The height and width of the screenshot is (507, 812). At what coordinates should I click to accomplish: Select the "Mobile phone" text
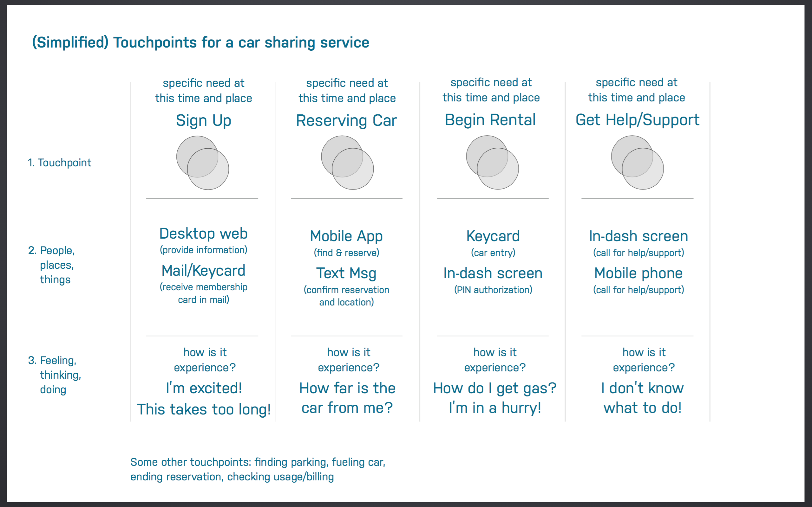[638, 273]
